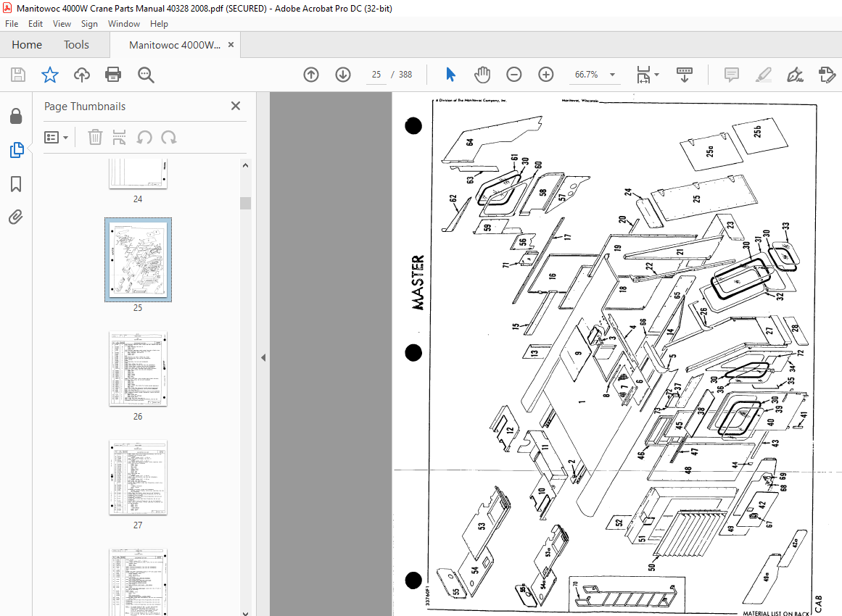Select the page 26 thumbnail
Image resolution: width=842 pixels, height=616 pixels.
(138, 369)
